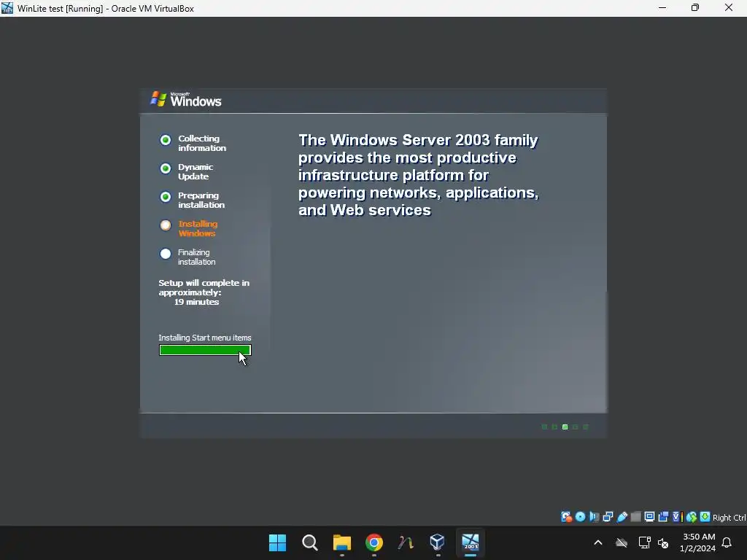Restore down the VirtualBox VM window
Viewport: 747px width, 560px height.
point(695,8)
